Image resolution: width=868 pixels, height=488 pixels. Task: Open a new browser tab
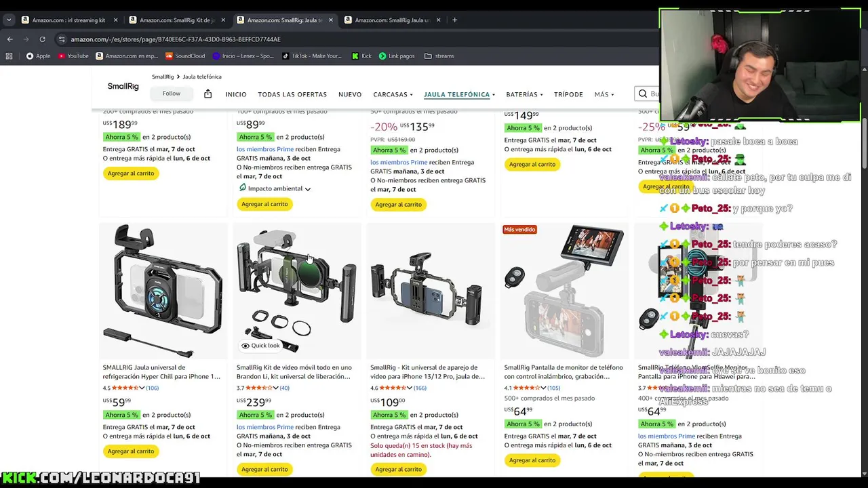454,20
